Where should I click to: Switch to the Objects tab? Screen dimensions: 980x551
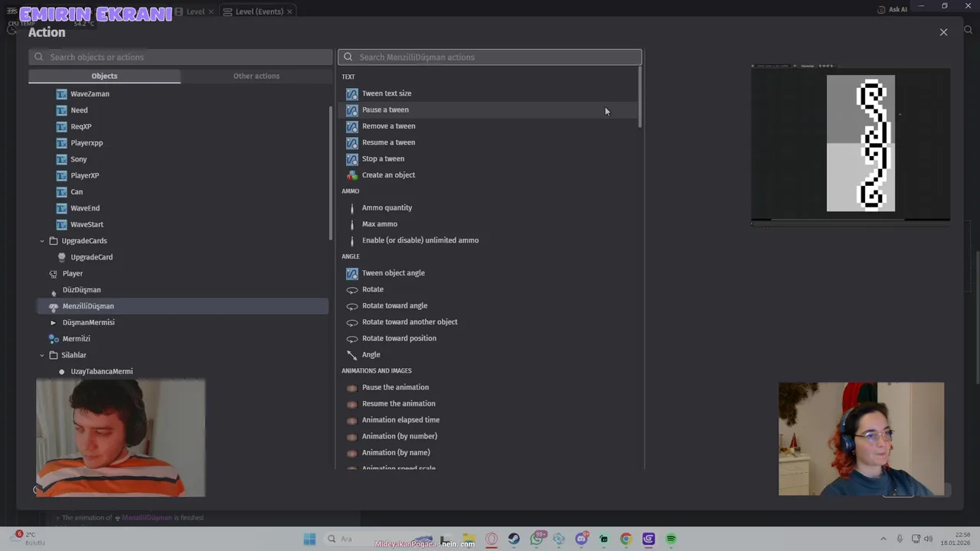click(105, 76)
